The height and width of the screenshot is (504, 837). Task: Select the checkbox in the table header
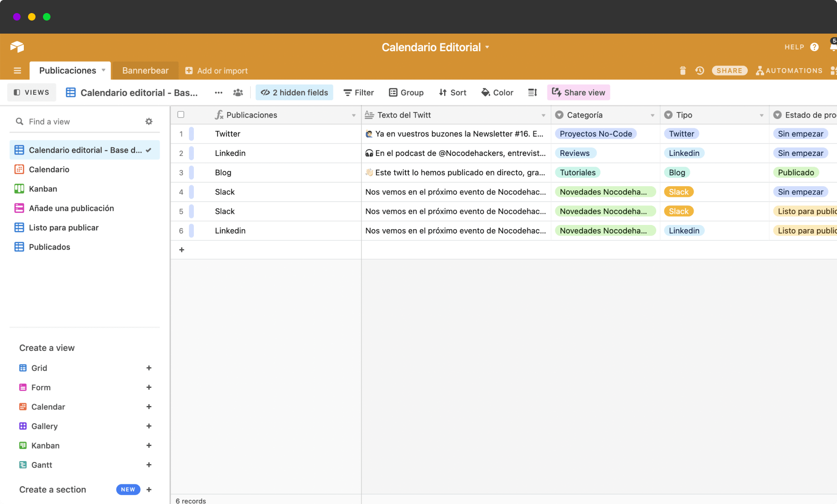point(181,114)
